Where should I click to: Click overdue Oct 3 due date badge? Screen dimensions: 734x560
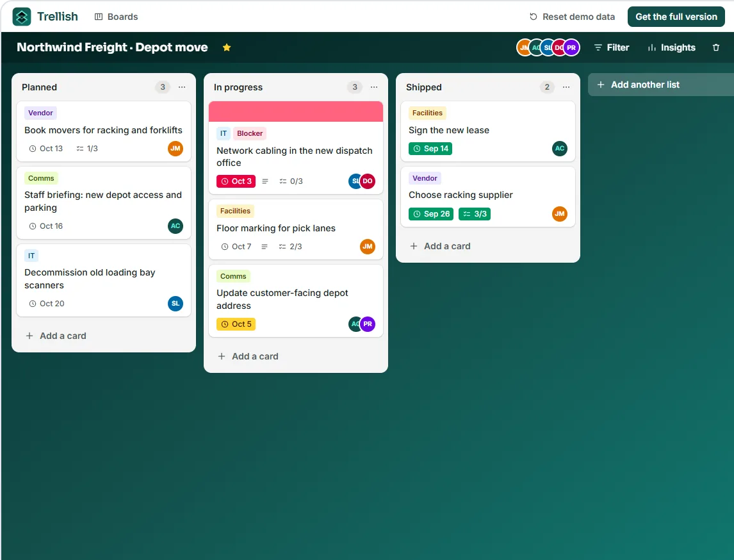[236, 181]
